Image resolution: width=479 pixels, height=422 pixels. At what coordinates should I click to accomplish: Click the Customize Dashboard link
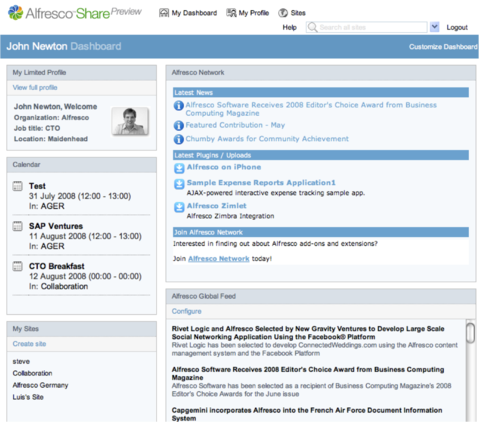443,47
